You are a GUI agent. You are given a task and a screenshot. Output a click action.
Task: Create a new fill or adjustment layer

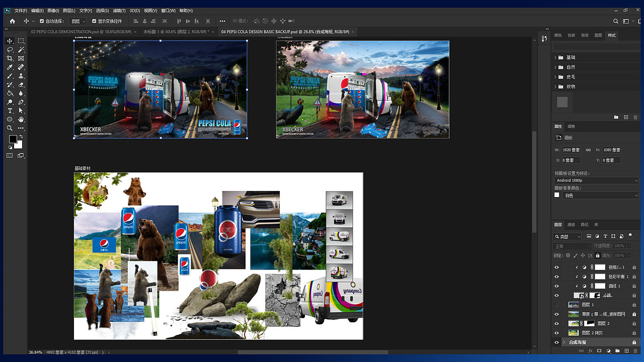pyautogui.click(x=608, y=350)
